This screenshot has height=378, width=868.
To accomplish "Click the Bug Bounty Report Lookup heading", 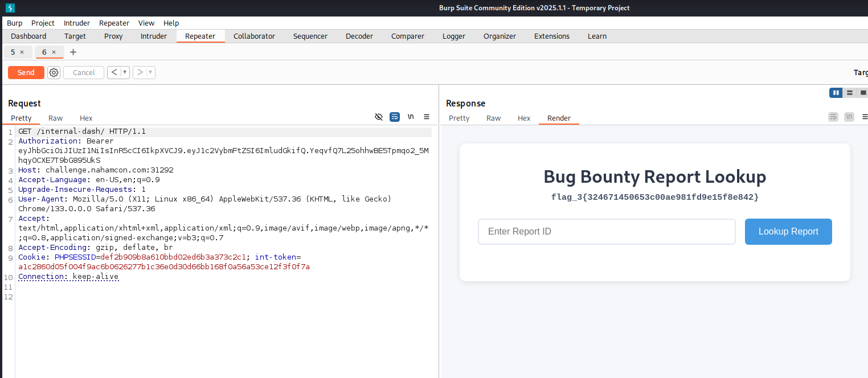I will [655, 176].
